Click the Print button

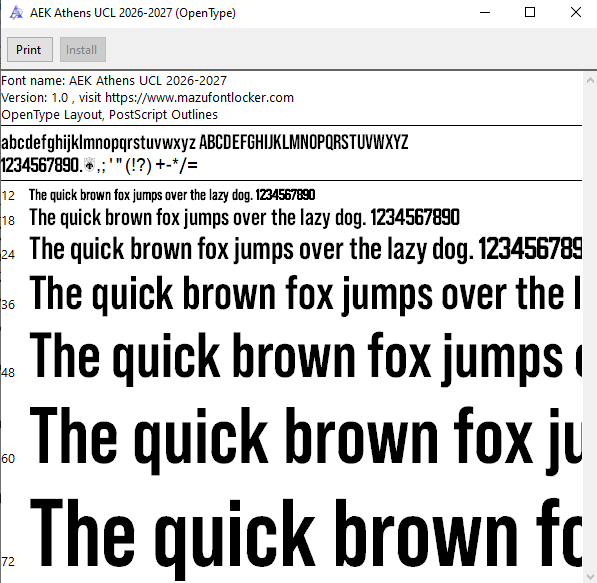pyautogui.click(x=30, y=50)
